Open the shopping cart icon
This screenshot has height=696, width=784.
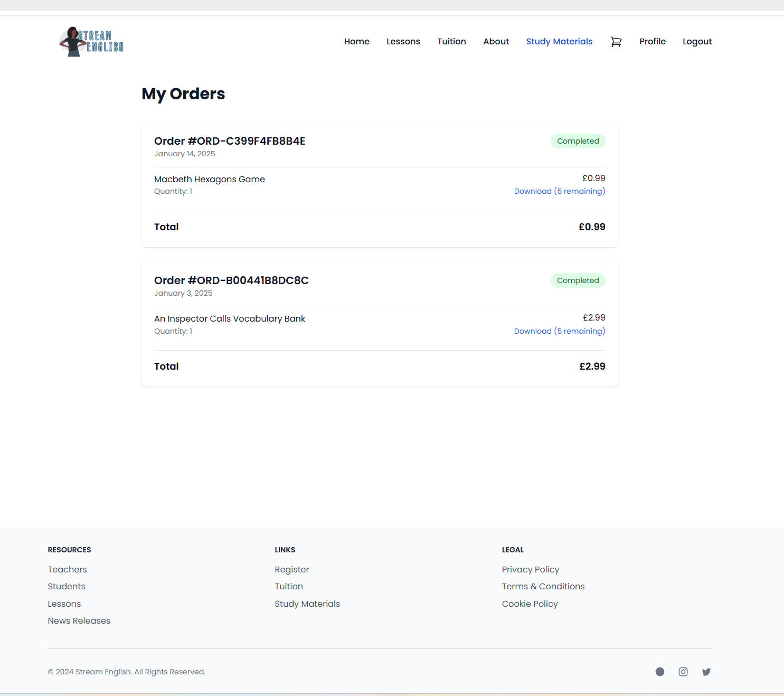pos(616,42)
